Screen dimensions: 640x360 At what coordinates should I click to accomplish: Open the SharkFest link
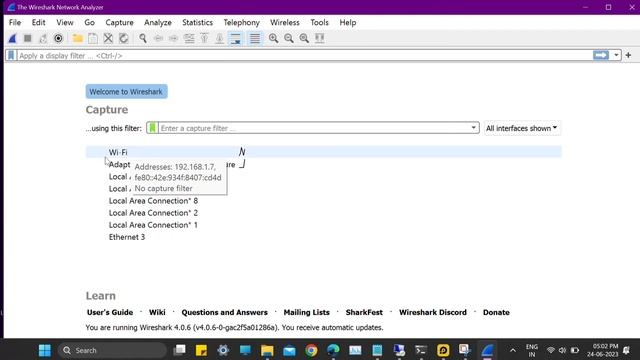click(x=364, y=312)
